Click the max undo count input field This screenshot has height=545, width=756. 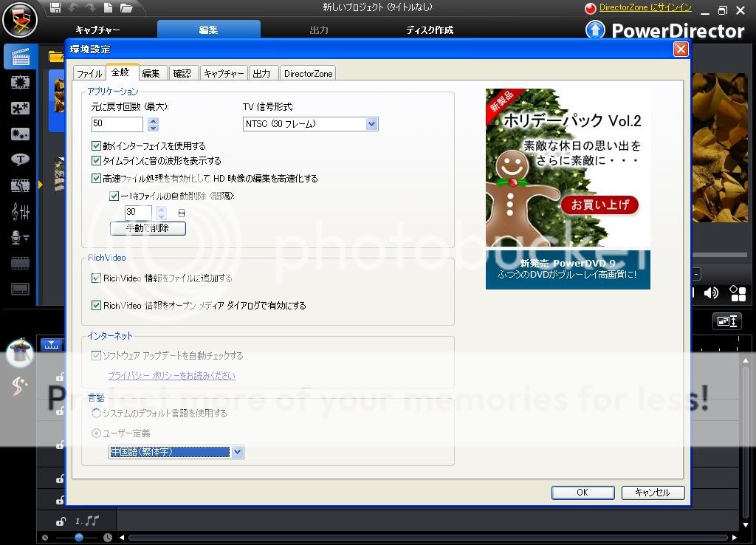pos(117,124)
